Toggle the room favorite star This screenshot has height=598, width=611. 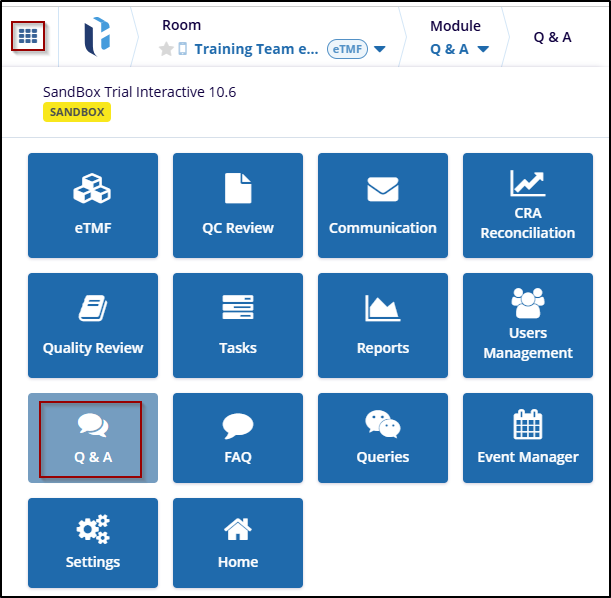tap(166, 49)
